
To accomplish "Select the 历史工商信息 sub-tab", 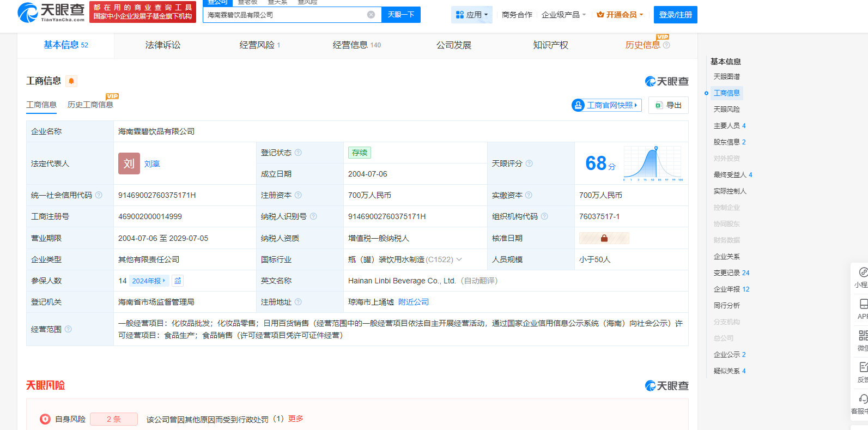I will 90,105.
